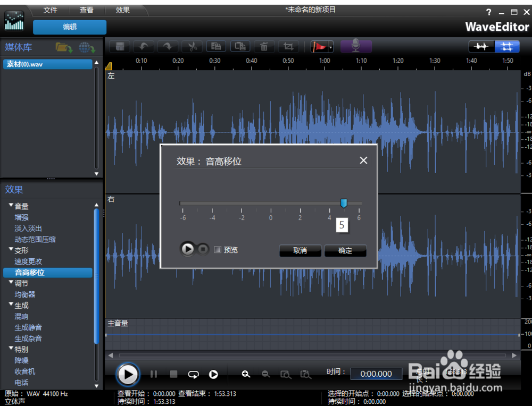Select the 混响 effect
532x406 pixels.
[21, 317]
